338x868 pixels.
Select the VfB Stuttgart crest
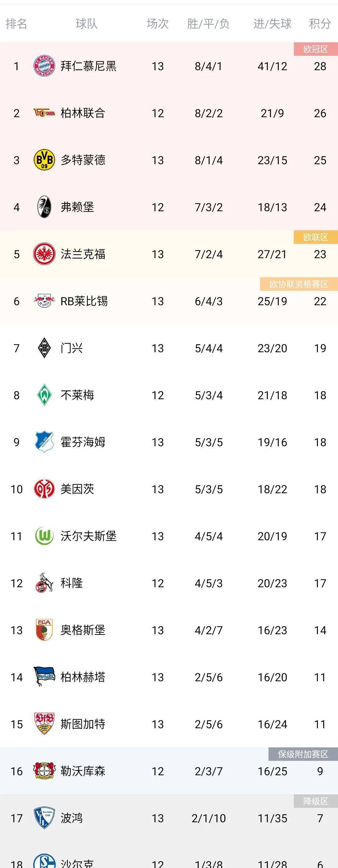(x=44, y=724)
